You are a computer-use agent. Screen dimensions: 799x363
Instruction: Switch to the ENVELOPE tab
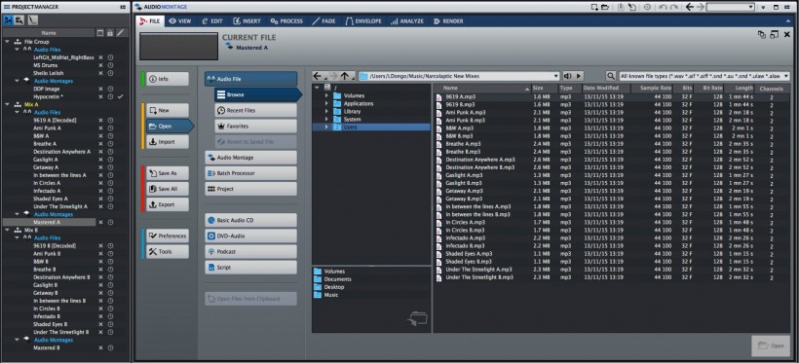tap(363, 21)
